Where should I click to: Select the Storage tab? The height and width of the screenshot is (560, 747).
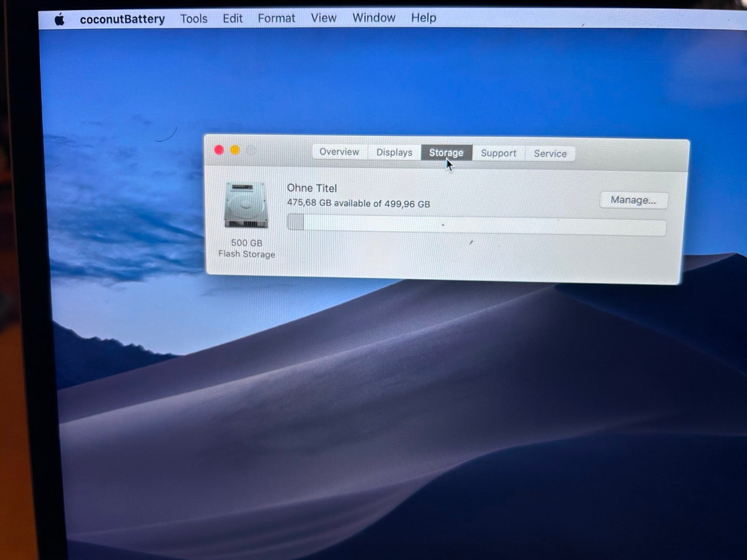(x=446, y=152)
